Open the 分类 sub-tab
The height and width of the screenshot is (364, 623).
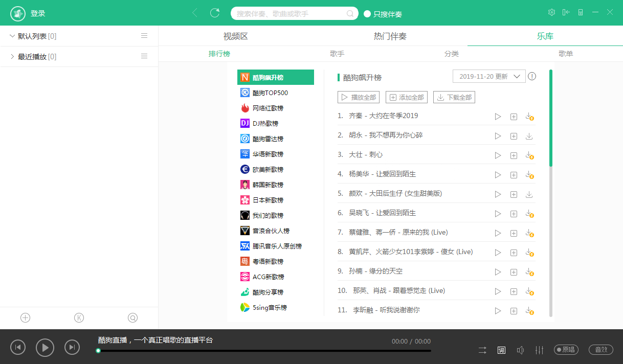click(452, 54)
